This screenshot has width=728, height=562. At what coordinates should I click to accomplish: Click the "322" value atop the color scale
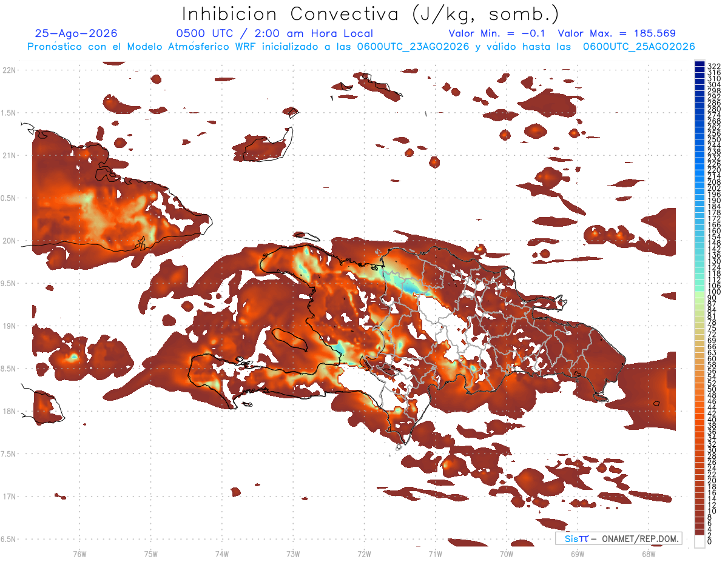(x=713, y=66)
